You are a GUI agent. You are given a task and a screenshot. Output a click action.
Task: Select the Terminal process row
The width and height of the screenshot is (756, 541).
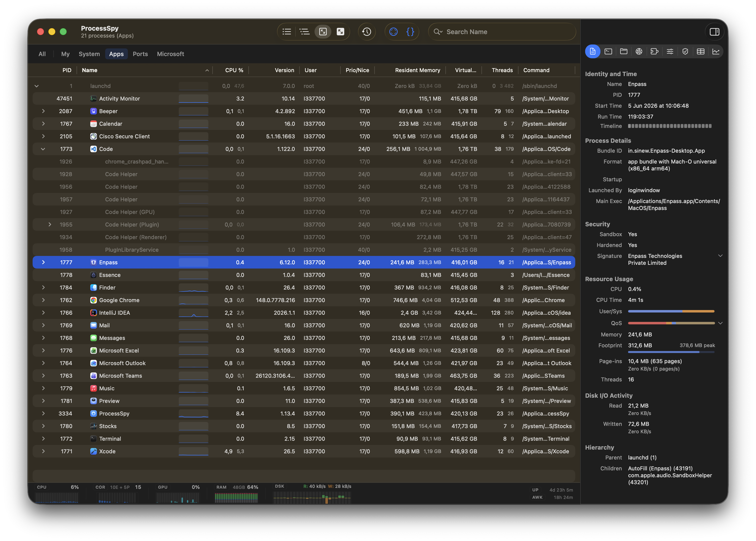(304, 439)
